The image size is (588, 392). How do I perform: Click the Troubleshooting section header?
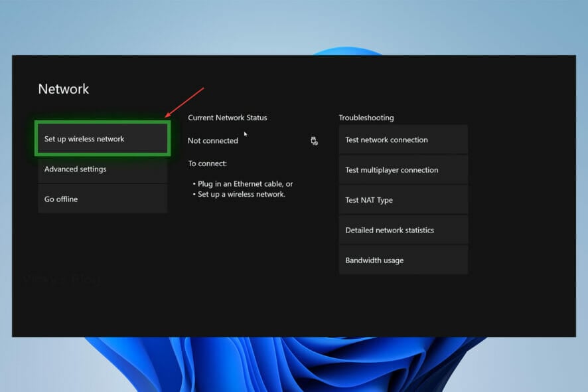pos(366,118)
